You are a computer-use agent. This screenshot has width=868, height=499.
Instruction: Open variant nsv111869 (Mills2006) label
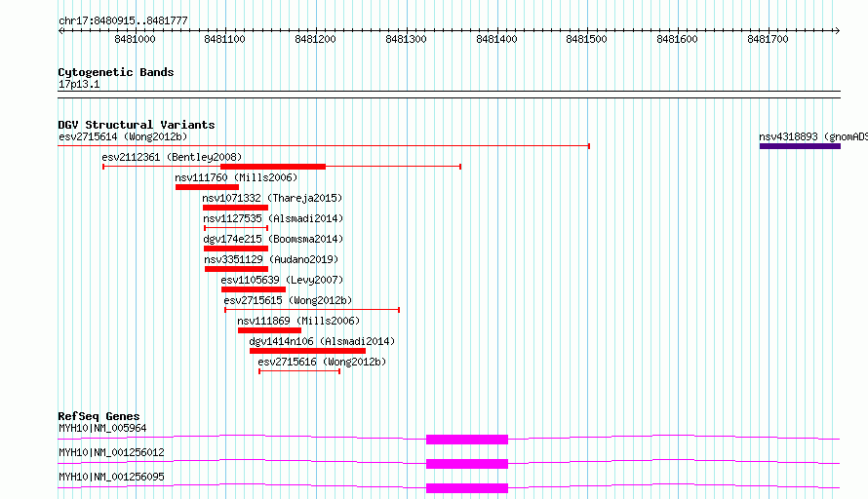tap(298, 321)
